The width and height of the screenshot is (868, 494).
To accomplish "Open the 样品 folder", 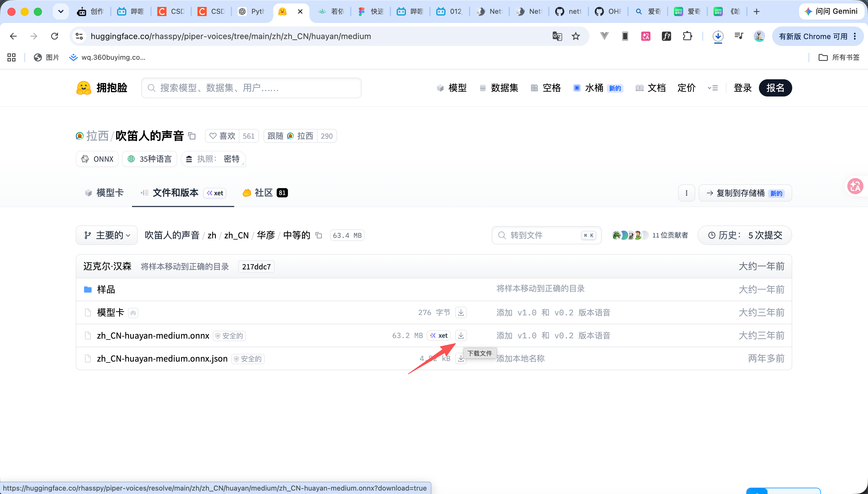I will (x=106, y=289).
